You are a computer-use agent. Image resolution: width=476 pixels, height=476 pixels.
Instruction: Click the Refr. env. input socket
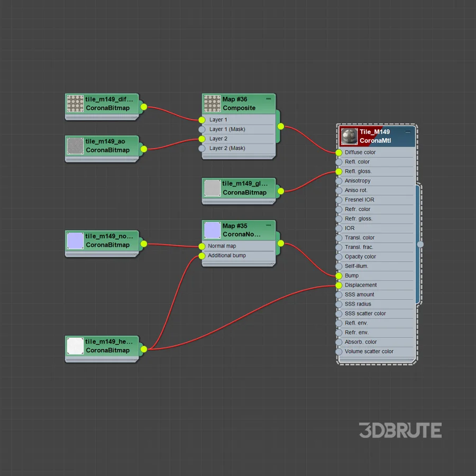(x=339, y=333)
